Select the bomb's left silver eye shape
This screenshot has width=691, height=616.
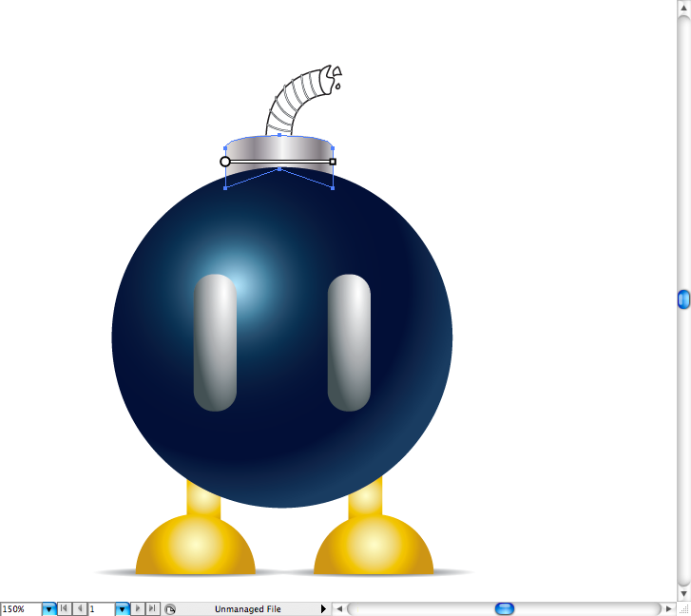click(215, 343)
